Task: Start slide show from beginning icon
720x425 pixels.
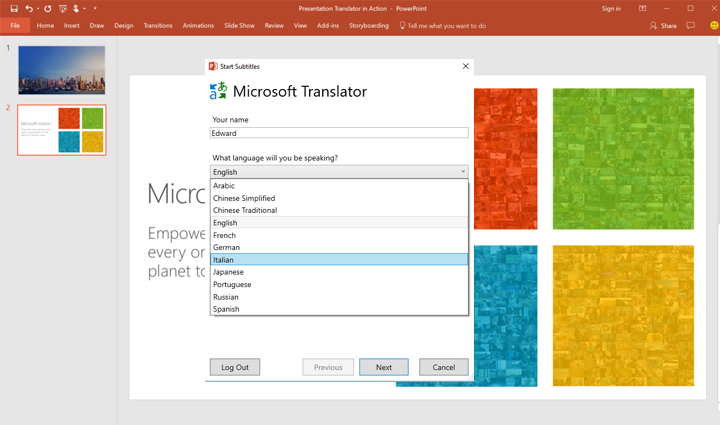Action: tap(63, 9)
